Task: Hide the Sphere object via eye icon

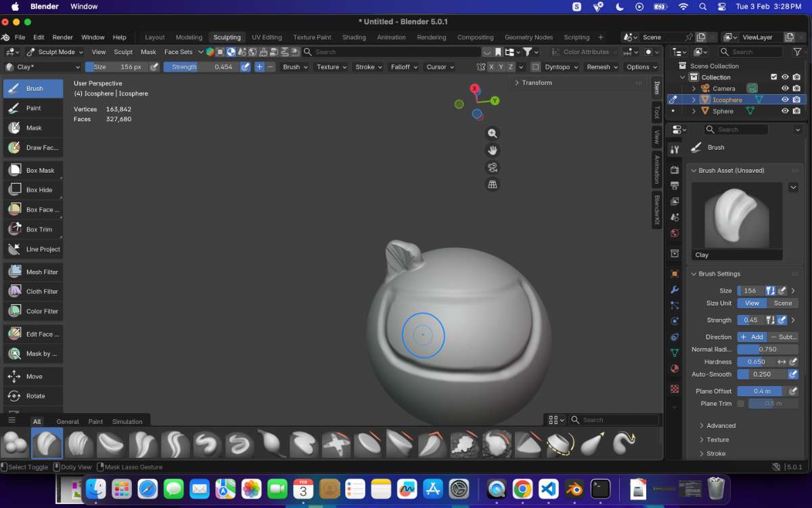Action: pyautogui.click(x=785, y=111)
